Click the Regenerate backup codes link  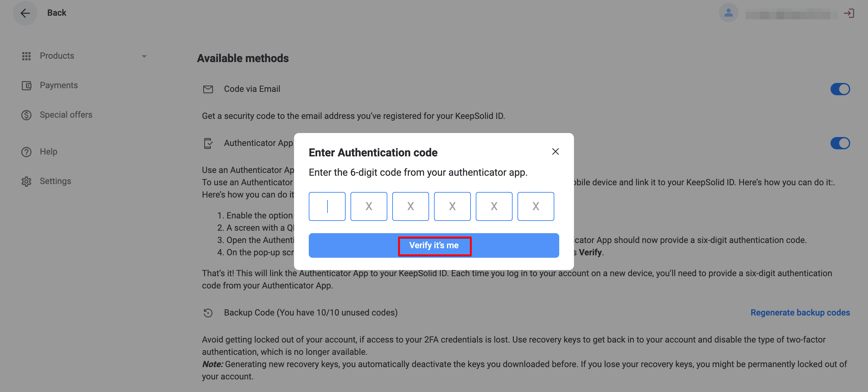click(x=800, y=313)
